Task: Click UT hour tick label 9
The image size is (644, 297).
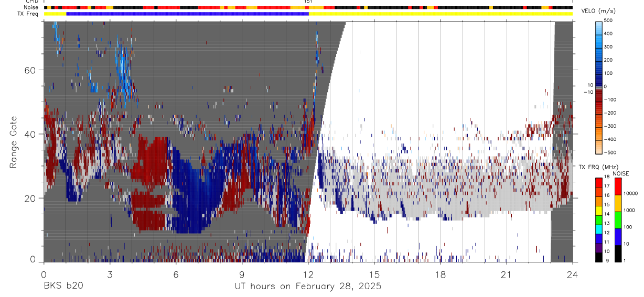Action: pyautogui.click(x=242, y=274)
